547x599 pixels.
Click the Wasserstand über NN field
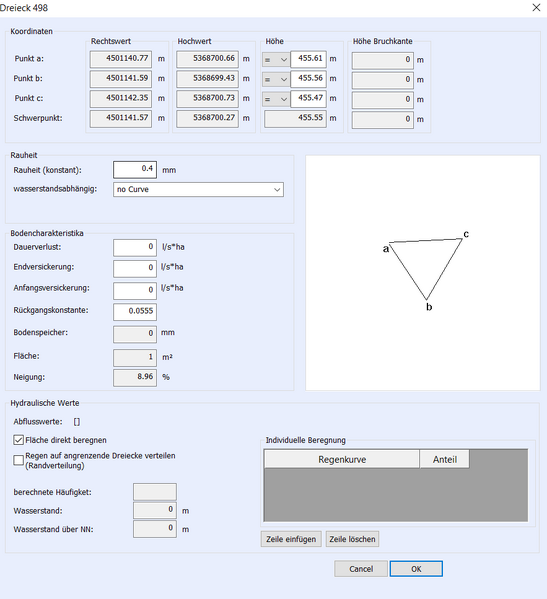[x=155, y=529]
